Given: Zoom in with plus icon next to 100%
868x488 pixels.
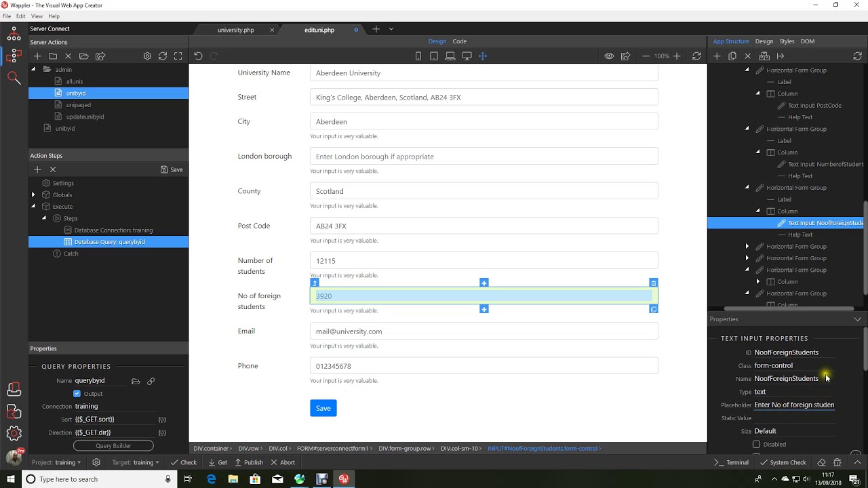Looking at the screenshot, I should pos(677,56).
